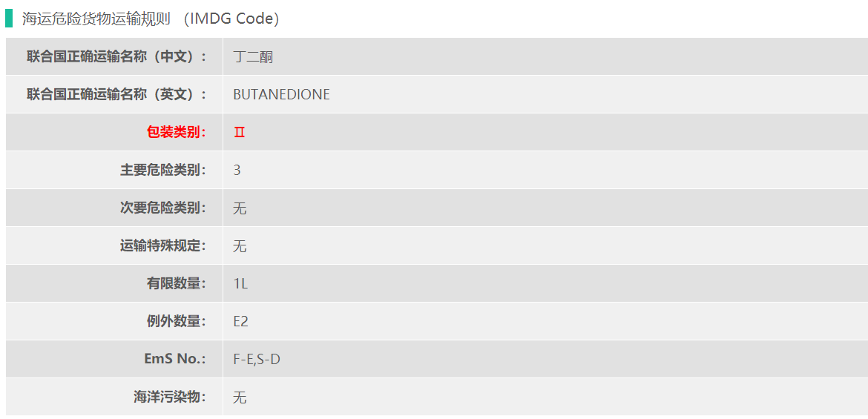Select the 联合国正确运输名称（英文） label
Viewport: 868px width, 419px height.
tap(116, 94)
